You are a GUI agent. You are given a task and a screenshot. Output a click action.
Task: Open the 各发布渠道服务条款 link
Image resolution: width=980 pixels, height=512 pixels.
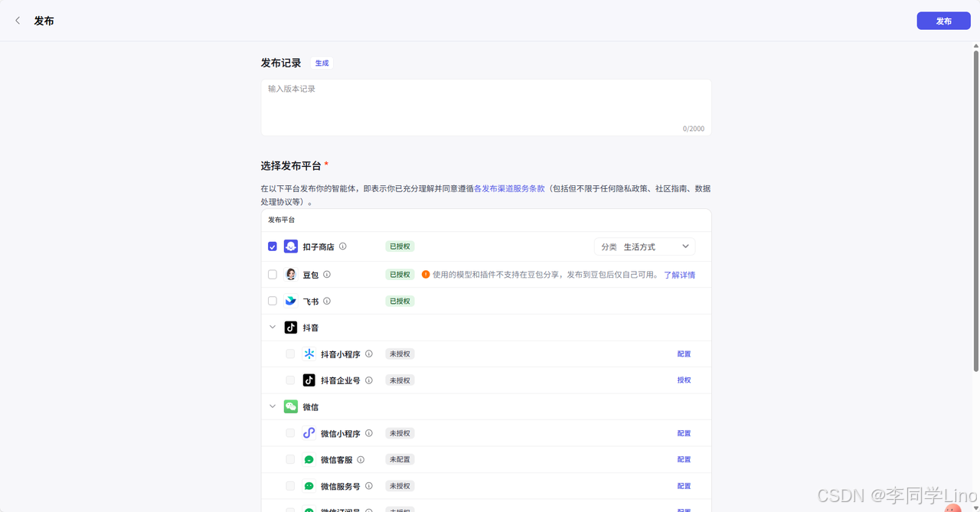tap(509, 188)
